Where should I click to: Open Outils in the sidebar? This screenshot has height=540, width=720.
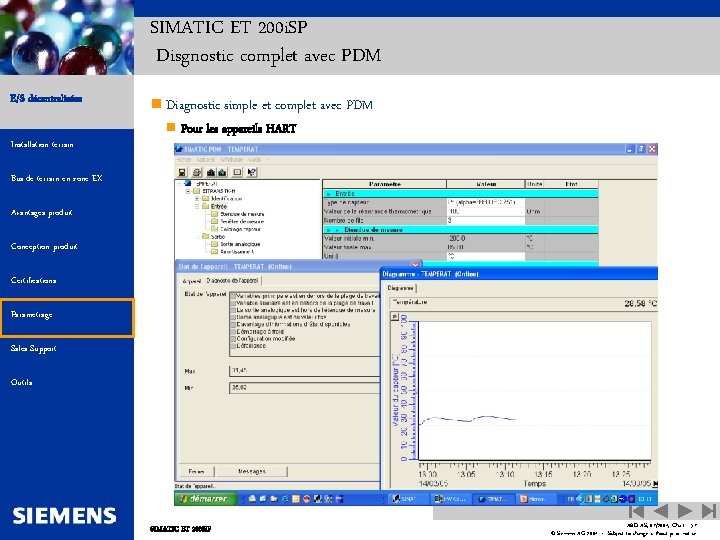[22, 382]
